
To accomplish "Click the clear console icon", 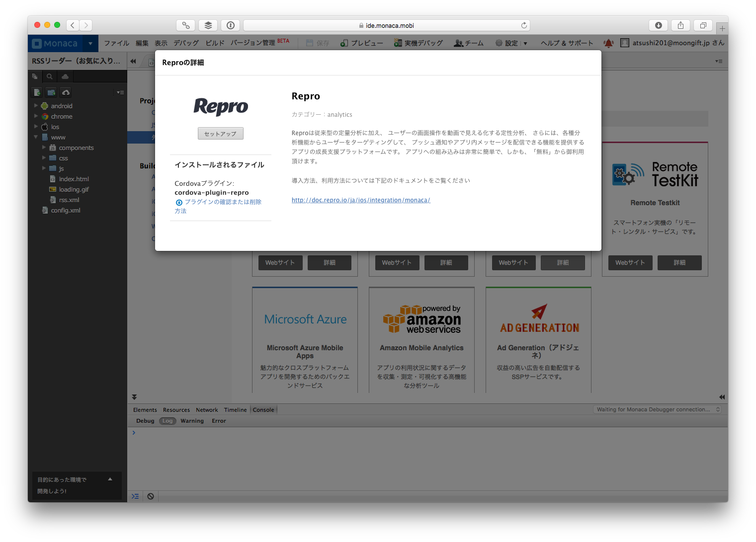I will click(151, 496).
